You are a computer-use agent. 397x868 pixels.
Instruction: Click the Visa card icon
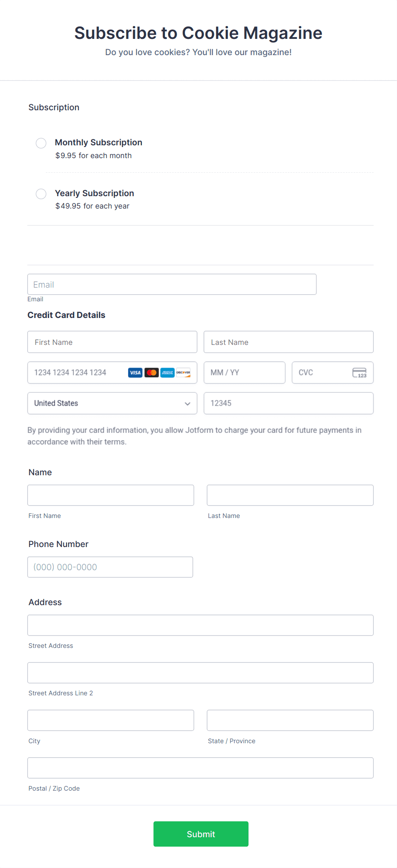click(x=135, y=372)
